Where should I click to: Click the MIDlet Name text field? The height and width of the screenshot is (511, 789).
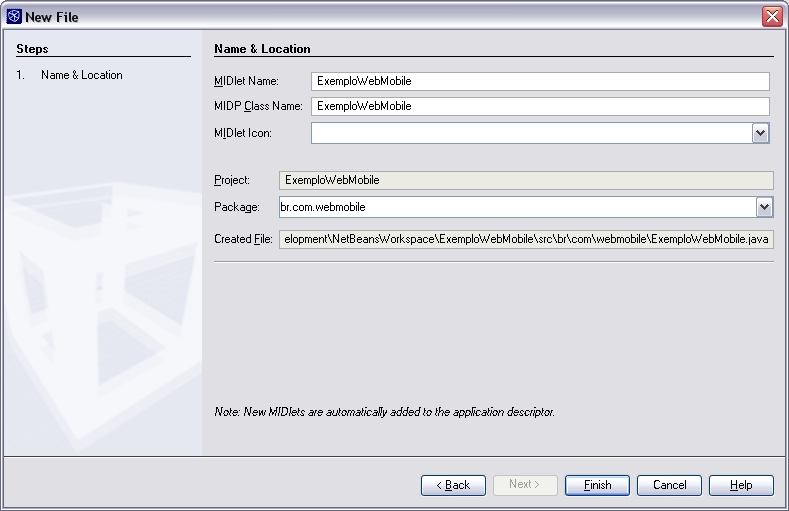(x=540, y=82)
